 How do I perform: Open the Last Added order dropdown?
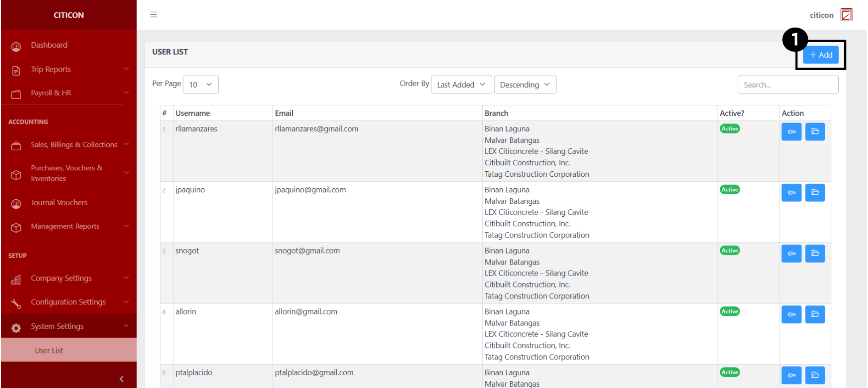coord(461,85)
